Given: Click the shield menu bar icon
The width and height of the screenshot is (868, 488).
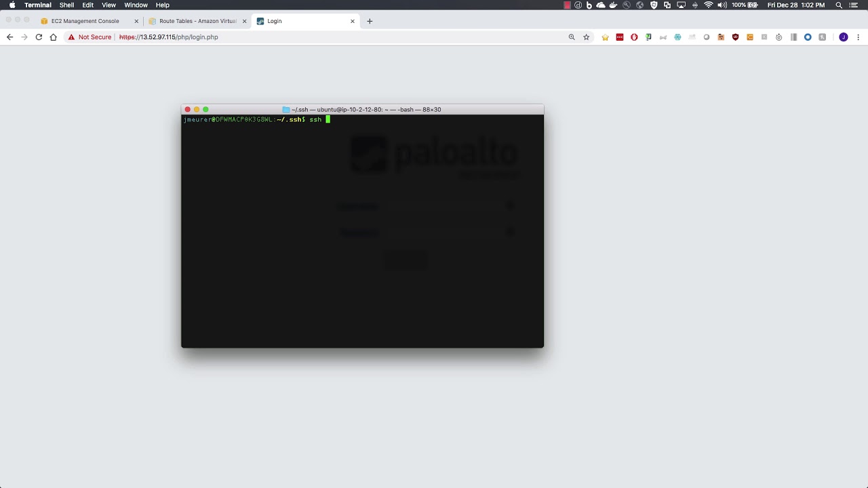Looking at the screenshot, I should tap(654, 5).
